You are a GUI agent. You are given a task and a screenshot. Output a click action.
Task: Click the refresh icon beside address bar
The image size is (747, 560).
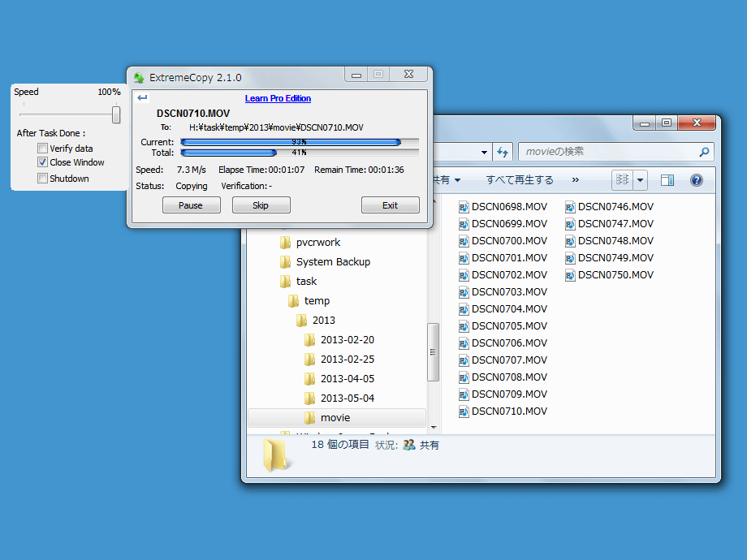pos(502,152)
